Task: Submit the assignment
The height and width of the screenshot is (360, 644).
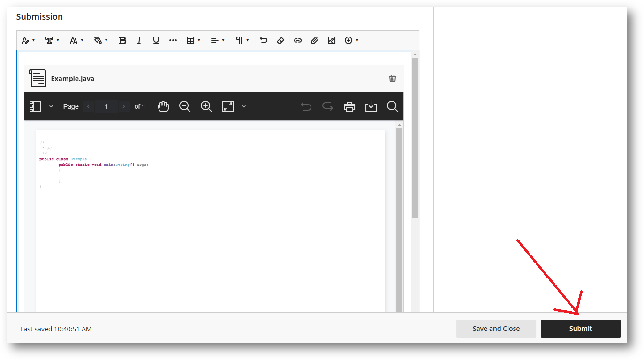Action: (580, 329)
